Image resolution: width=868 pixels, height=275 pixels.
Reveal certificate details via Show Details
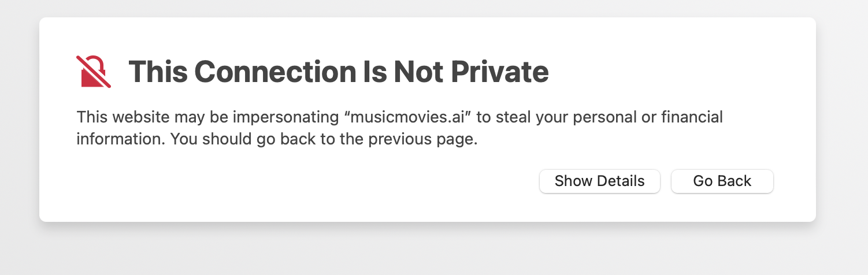point(599,181)
